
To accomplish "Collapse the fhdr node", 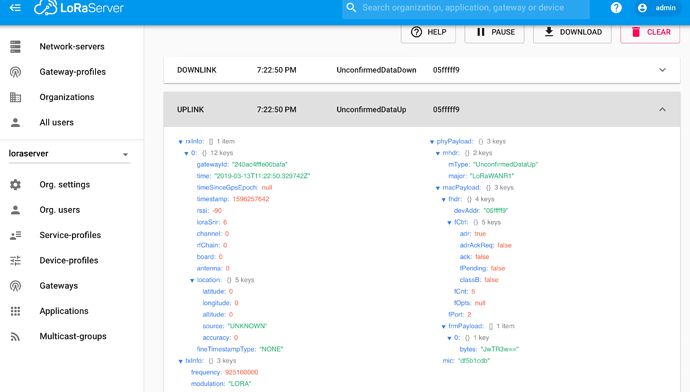I will click(443, 199).
